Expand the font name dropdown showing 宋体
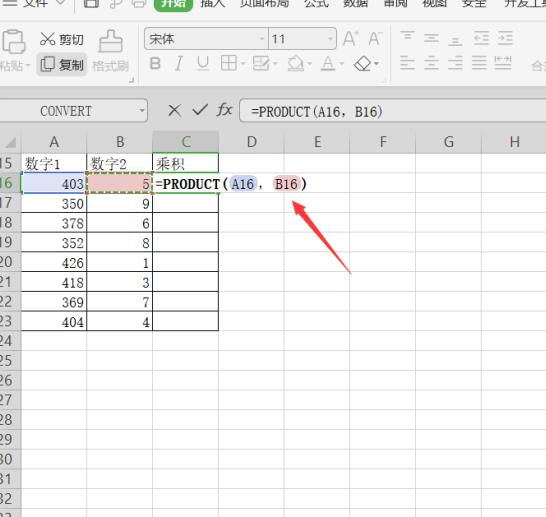The image size is (546, 517). (262, 39)
